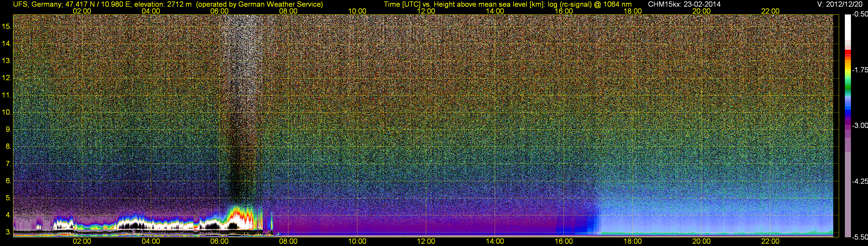Click the white segment of the colorbar

(847, 27)
